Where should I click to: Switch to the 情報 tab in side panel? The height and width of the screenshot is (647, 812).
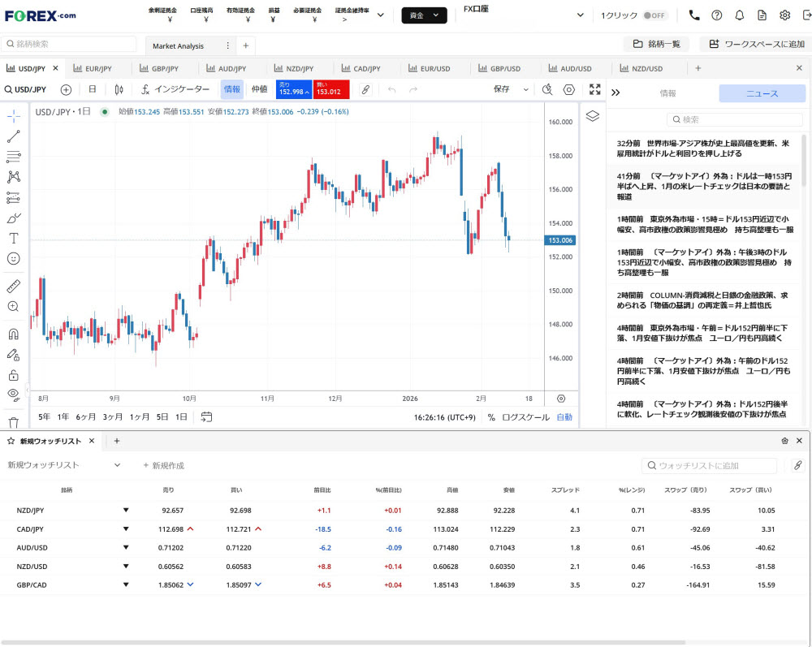667,93
